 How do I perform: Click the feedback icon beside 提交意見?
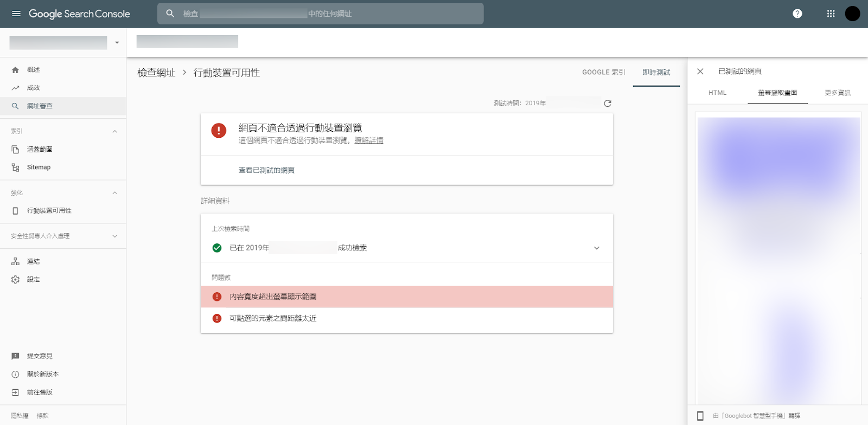pos(15,356)
